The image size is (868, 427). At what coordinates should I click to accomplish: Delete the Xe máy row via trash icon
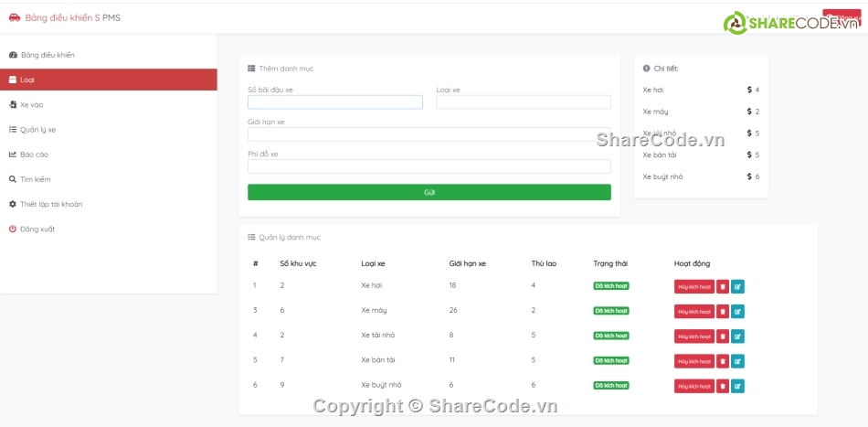click(723, 312)
